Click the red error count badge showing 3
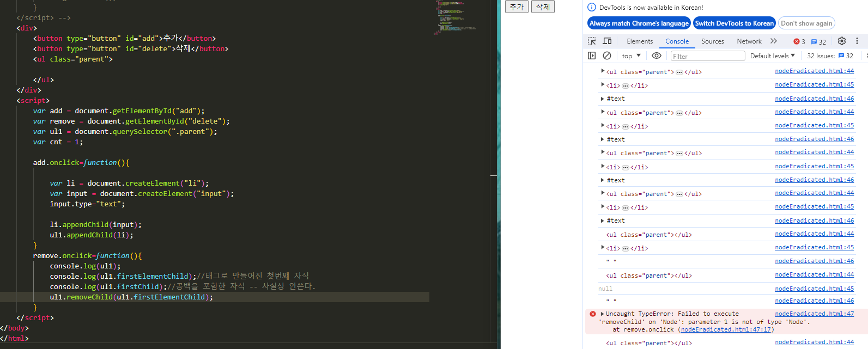Image resolution: width=868 pixels, height=349 pixels. click(799, 41)
